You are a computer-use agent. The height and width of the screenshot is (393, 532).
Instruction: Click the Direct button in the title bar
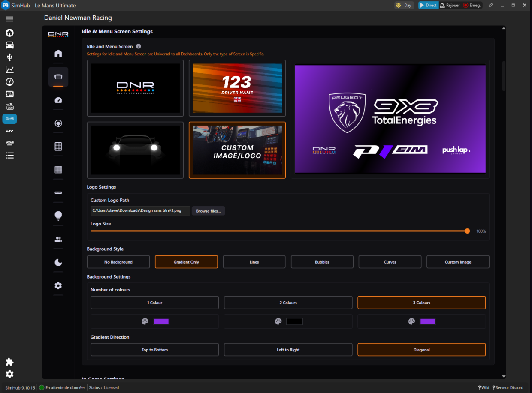click(428, 5)
